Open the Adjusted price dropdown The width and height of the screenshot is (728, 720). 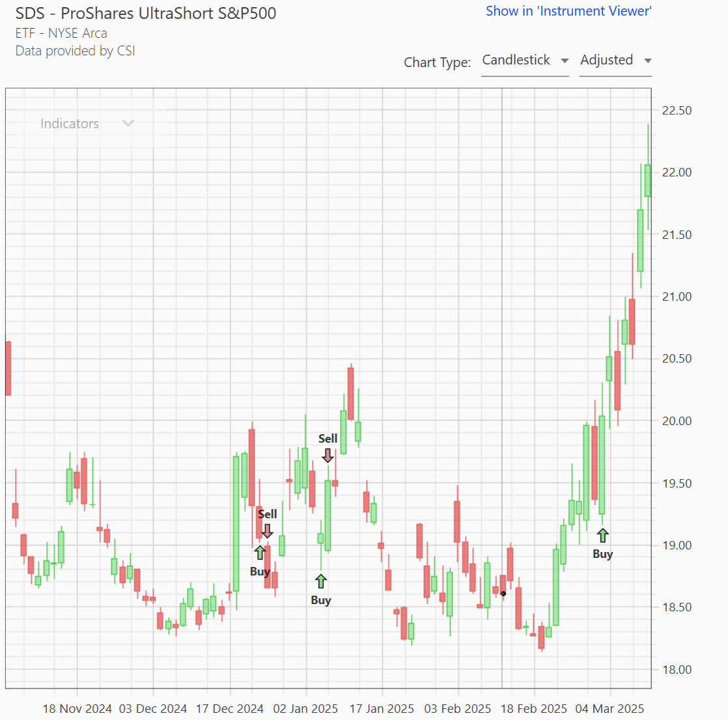coord(615,61)
